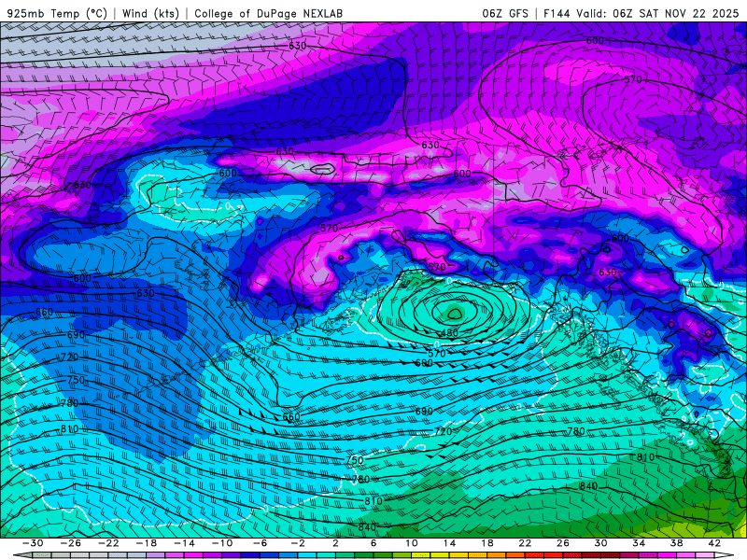Select the "06Z GFS" model run label
747x560 pixels.
tap(505, 13)
